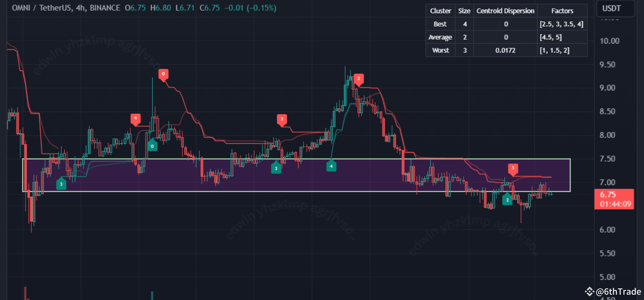Click the open value O6.75
644x300 pixels.
pos(135,8)
